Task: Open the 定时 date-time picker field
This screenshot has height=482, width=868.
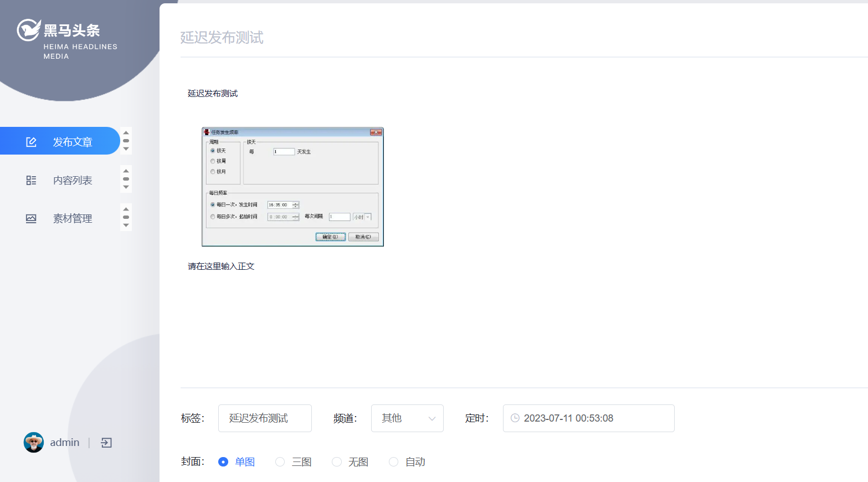Action: tap(588, 418)
